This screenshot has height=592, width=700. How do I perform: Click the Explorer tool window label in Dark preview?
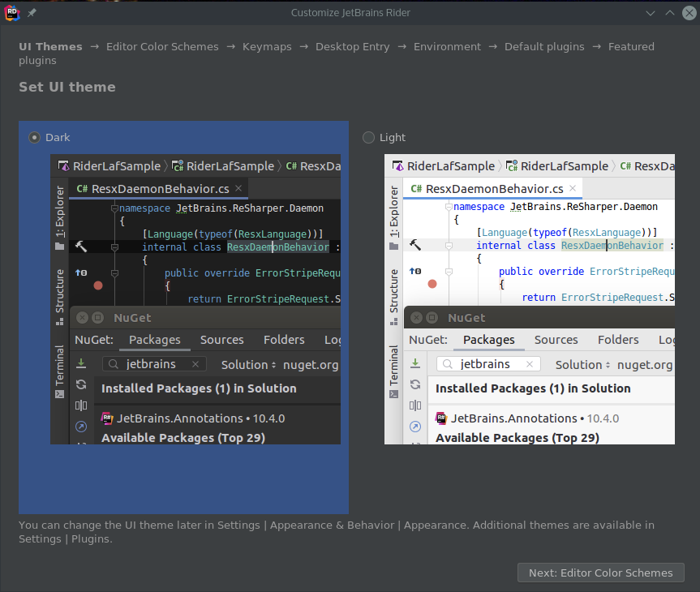60,217
